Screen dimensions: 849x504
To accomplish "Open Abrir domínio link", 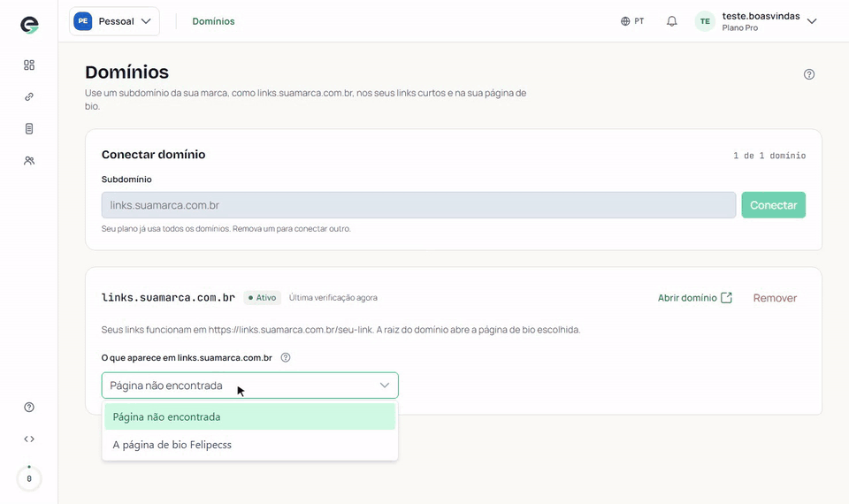I will (x=695, y=298).
